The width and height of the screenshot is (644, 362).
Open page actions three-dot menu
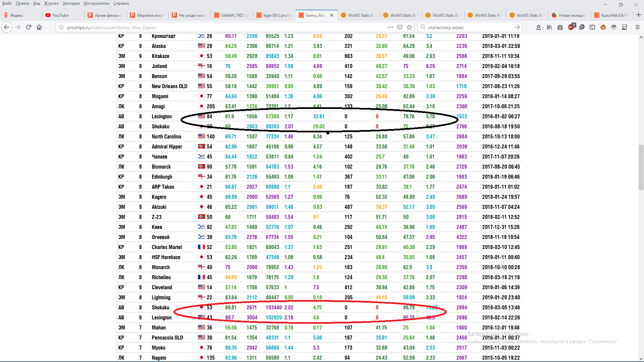(x=390, y=27)
